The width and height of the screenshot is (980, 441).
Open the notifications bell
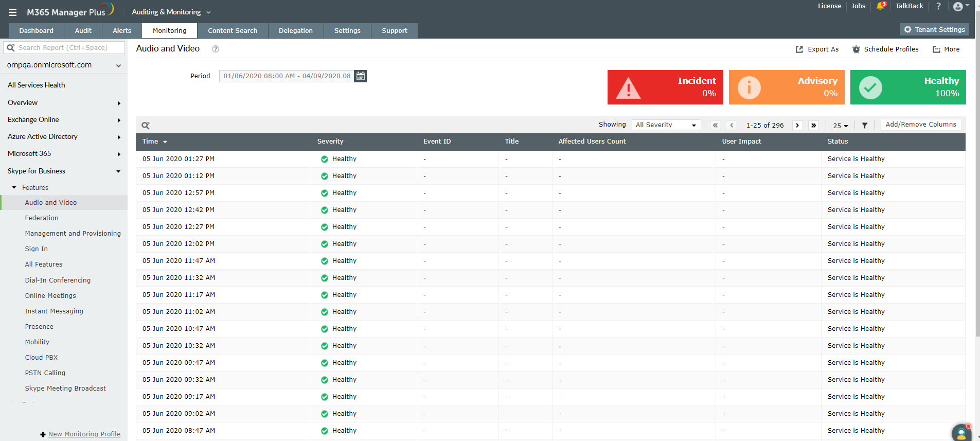(x=881, y=6)
